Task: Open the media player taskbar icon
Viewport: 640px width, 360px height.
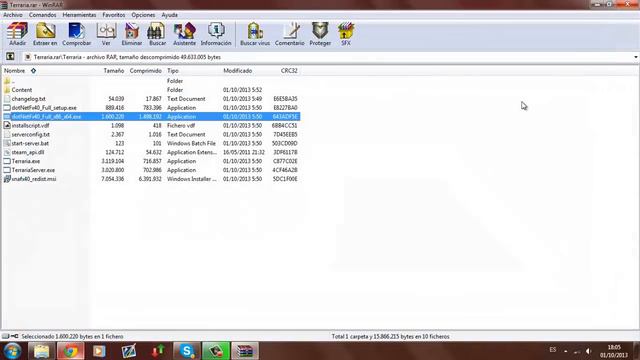Action: click(x=99, y=351)
